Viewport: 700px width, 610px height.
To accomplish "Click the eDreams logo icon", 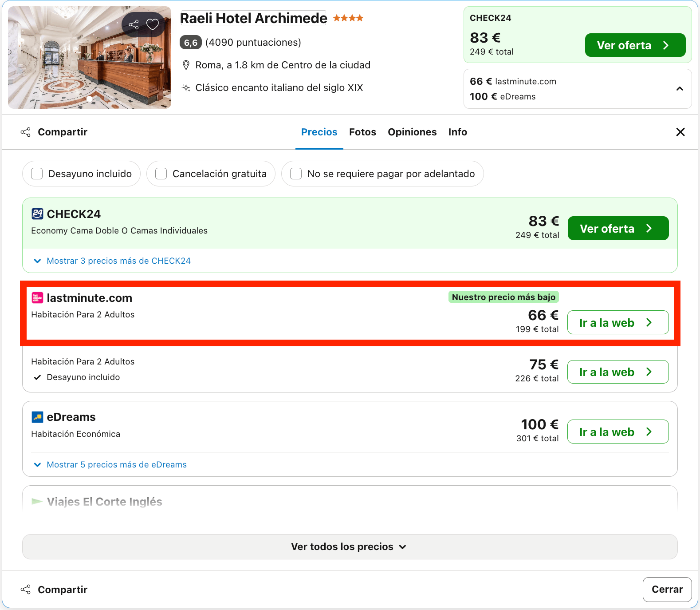I will (37, 417).
